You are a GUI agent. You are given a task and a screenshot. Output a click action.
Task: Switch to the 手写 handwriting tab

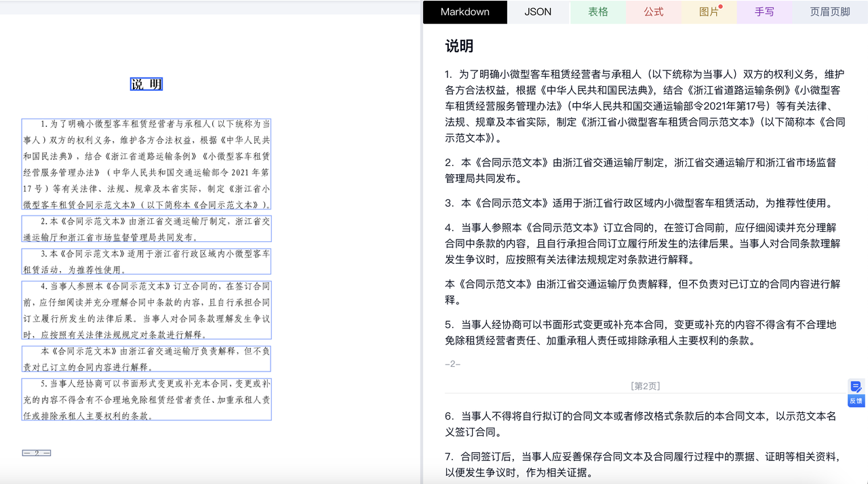tap(764, 12)
